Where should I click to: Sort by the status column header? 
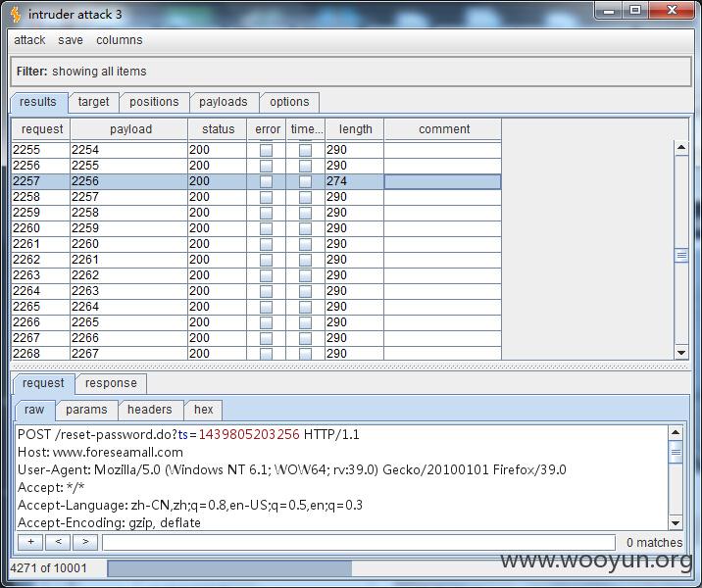point(217,129)
